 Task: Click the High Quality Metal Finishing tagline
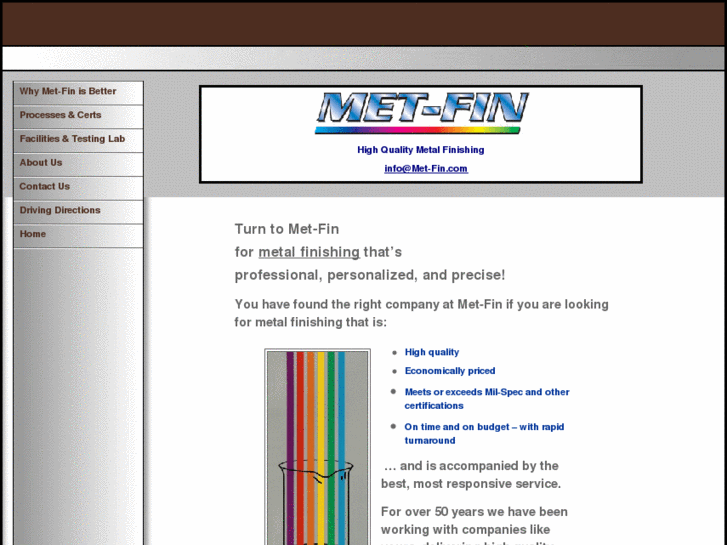point(421,150)
